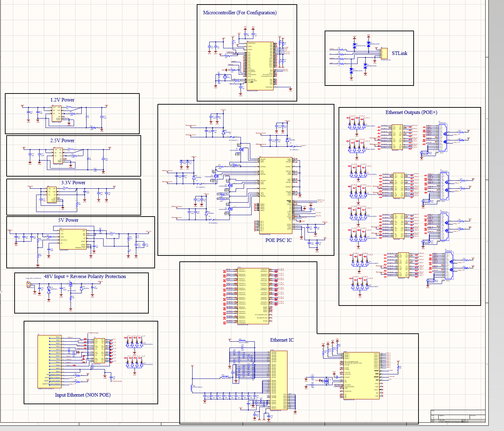Click the 5V Power block title text
The width and height of the screenshot is (504, 431).
[69, 220]
